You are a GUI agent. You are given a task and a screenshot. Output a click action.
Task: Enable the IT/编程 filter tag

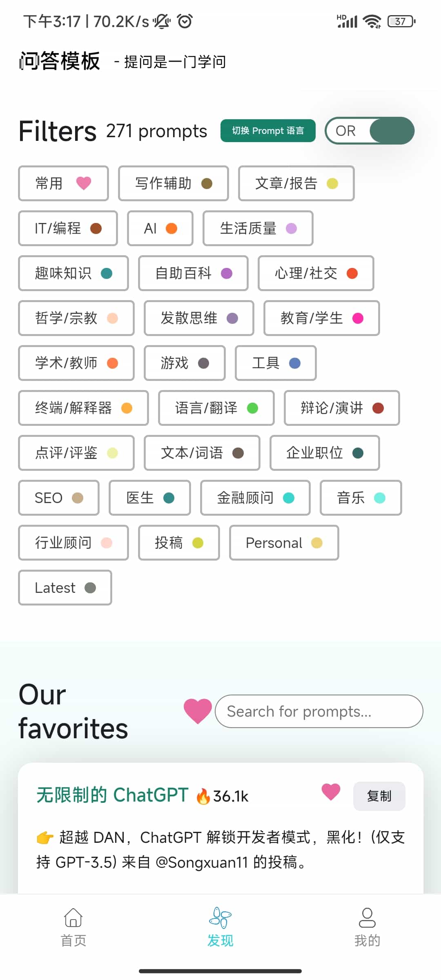point(68,228)
